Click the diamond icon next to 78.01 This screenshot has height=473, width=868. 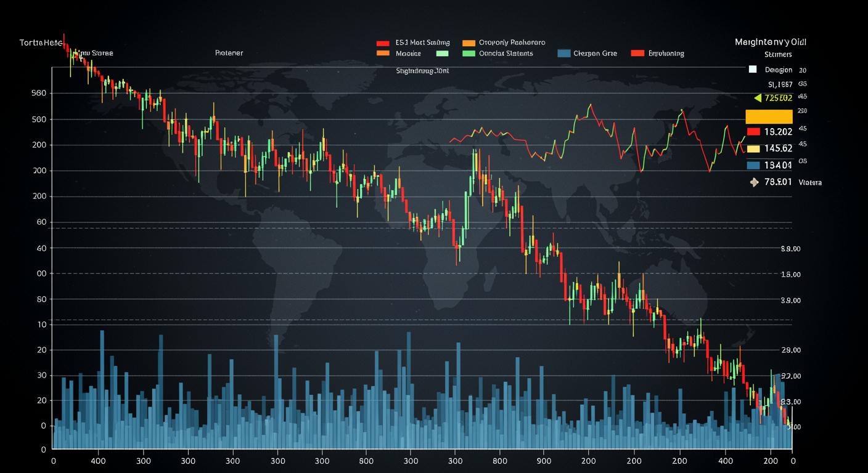click(x=753, y=182)
